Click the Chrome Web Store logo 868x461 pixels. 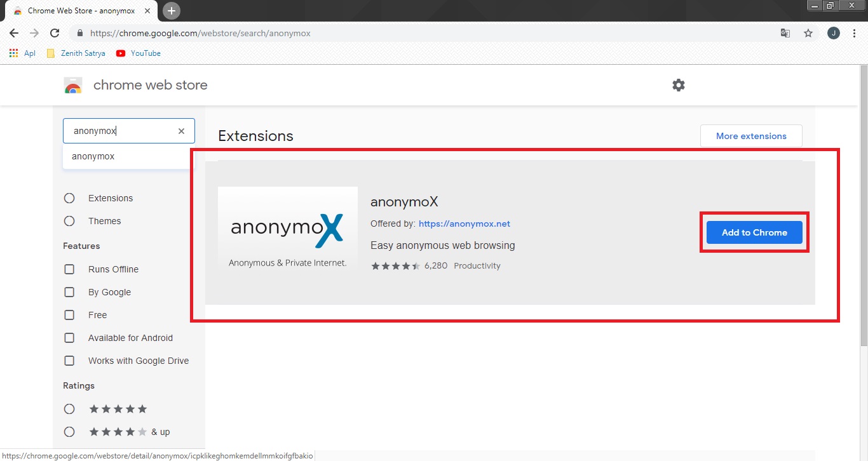(73, 85)
